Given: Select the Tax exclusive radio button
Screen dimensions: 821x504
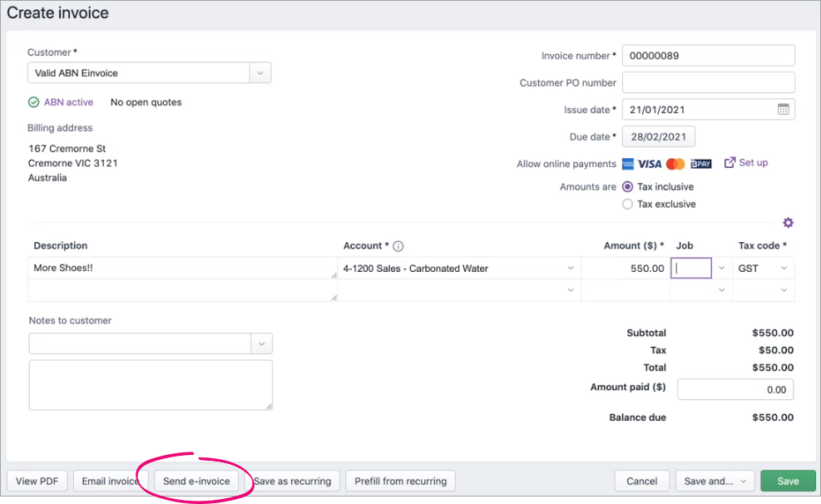Looking at the screenshot, I should (626, 204).
